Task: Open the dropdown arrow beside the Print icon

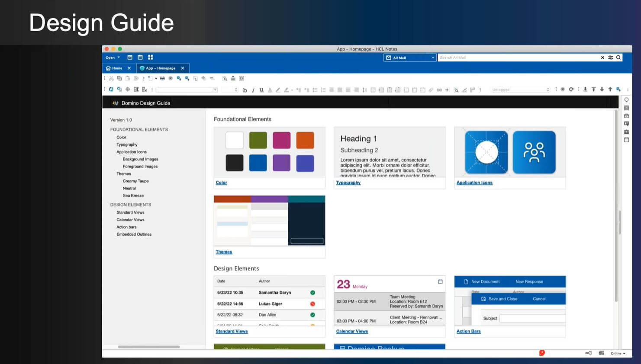Action: [156, 79]
